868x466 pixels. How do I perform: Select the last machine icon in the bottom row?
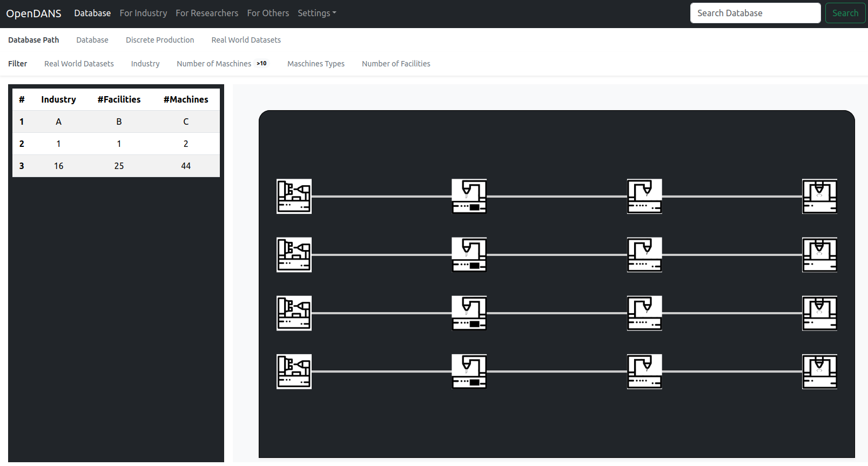coord(819,372)
